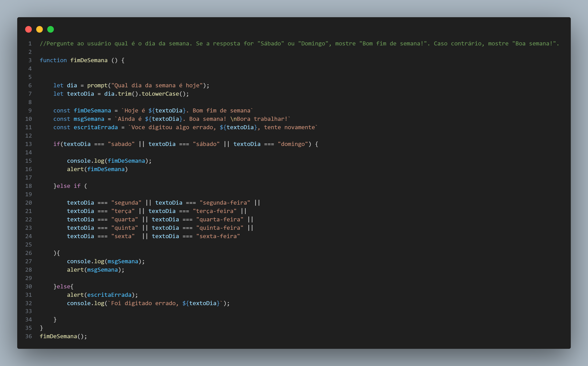The image size is (588, 366).
Task: Click line number 1 in gutter
Action: pyautogui.click(x=30, y=44)
